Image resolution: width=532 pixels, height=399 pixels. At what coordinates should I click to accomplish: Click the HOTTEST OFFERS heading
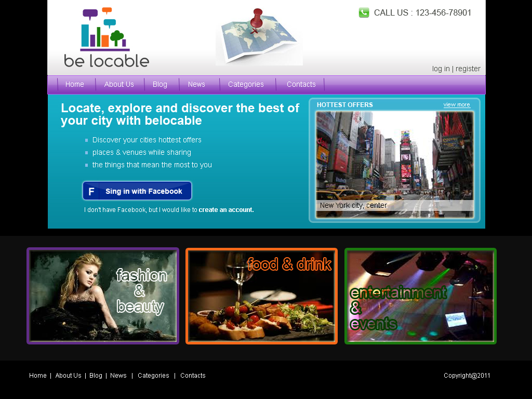345,105
